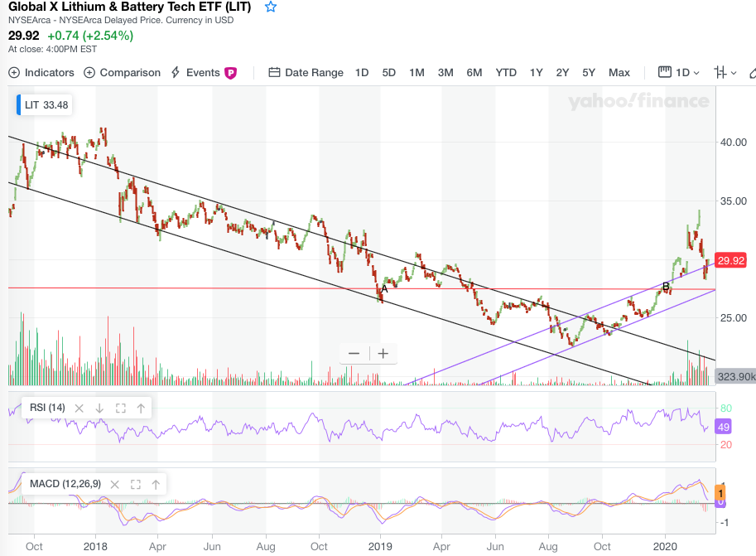
Task: Select the 1D date range
Action: [x=362, y=72]
